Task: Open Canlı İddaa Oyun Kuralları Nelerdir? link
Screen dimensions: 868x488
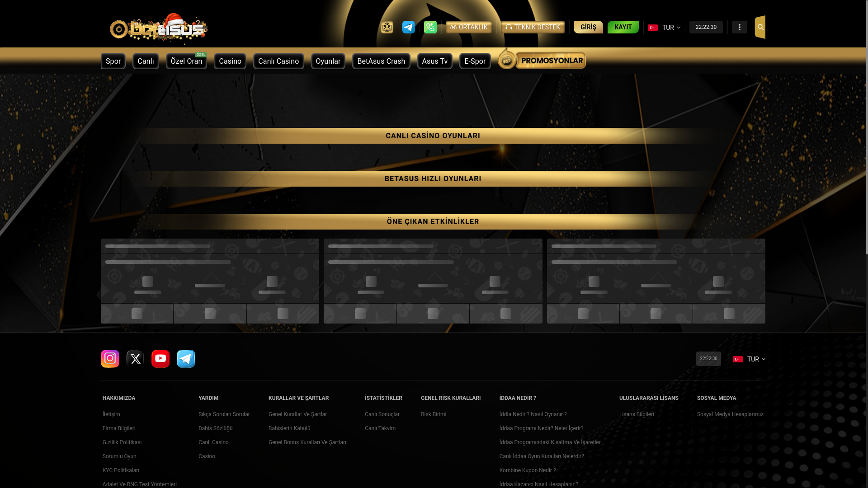Action: 542,456
